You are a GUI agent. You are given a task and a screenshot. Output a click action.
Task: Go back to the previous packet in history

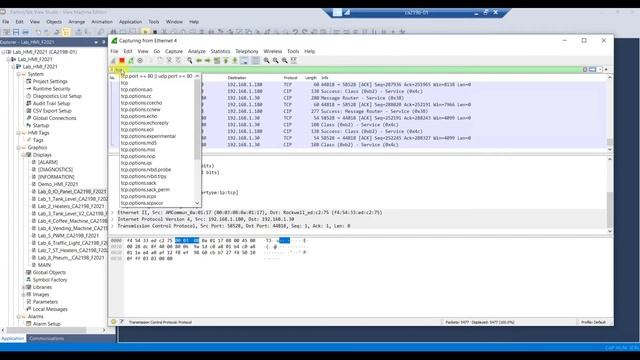[x=199, y=60]
